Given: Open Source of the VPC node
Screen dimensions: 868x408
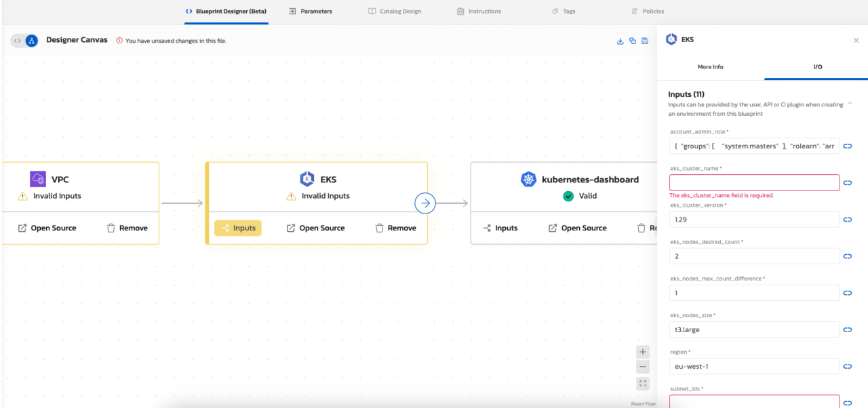Looking at the screenshot, I should pyautogui.click(x=47, y=228).
